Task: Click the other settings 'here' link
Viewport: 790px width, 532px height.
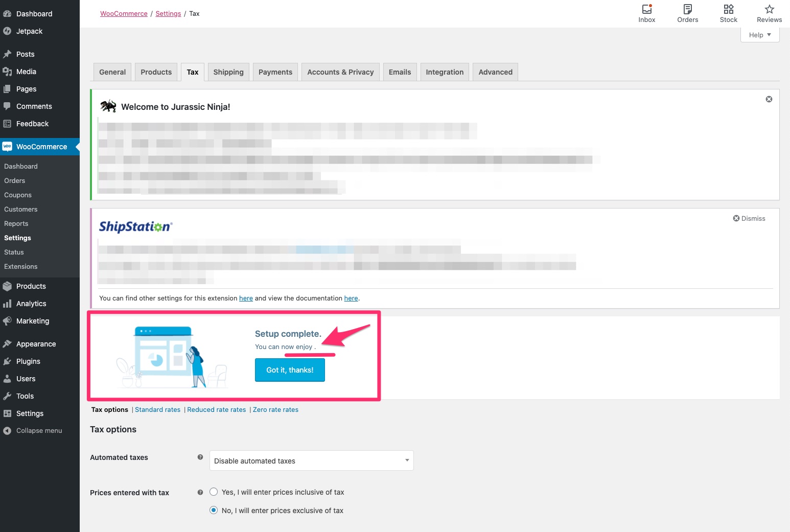Action: tap(246, 298)
